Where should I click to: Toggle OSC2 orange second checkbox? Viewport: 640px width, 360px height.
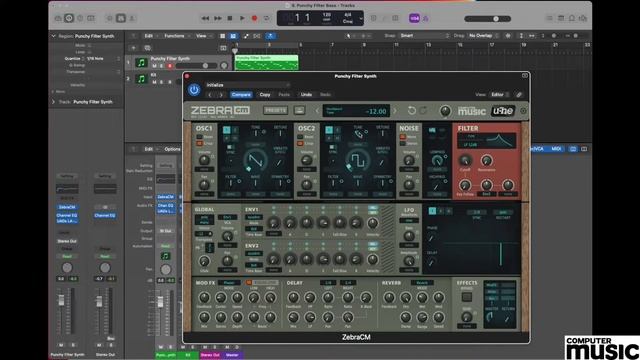(x=300, y=144)
